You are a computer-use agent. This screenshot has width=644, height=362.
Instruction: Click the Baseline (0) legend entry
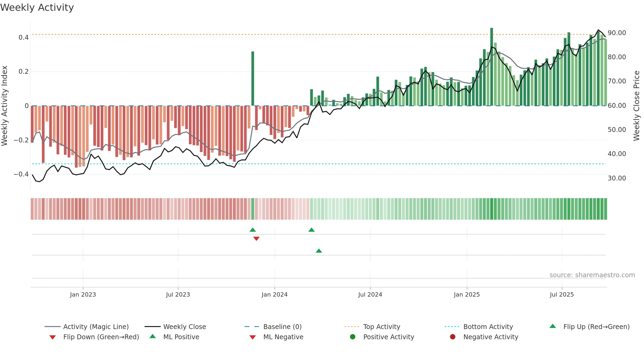[x=273, y=327]
